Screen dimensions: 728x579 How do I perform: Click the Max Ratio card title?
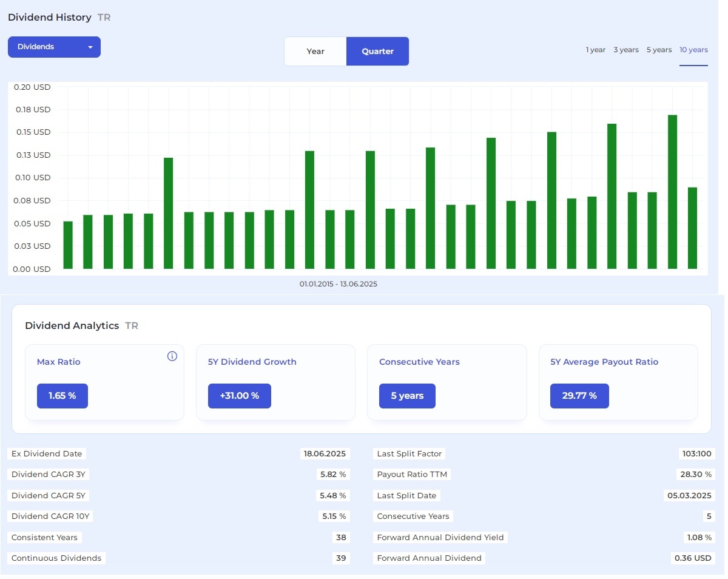[59, 362]
